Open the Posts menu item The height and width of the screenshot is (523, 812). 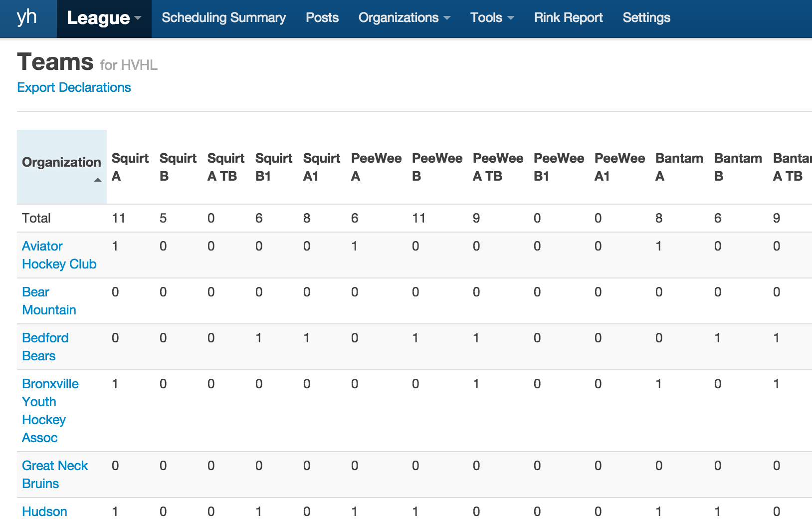322,18
